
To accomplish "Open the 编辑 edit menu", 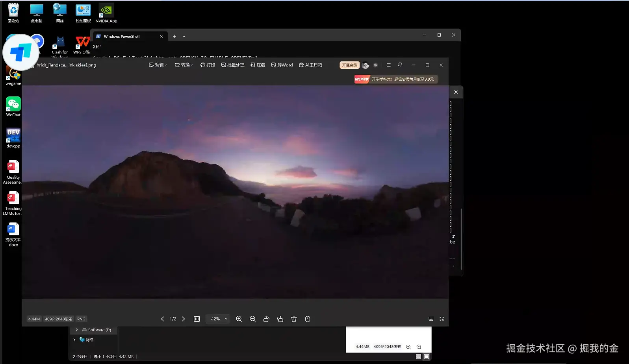I will tap(158, 65).
